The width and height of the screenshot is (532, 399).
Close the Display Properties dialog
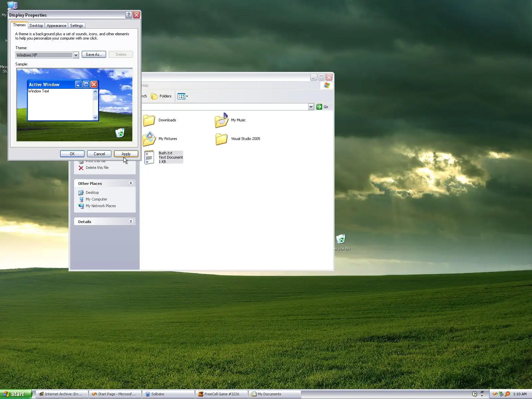tap(136, 15)
